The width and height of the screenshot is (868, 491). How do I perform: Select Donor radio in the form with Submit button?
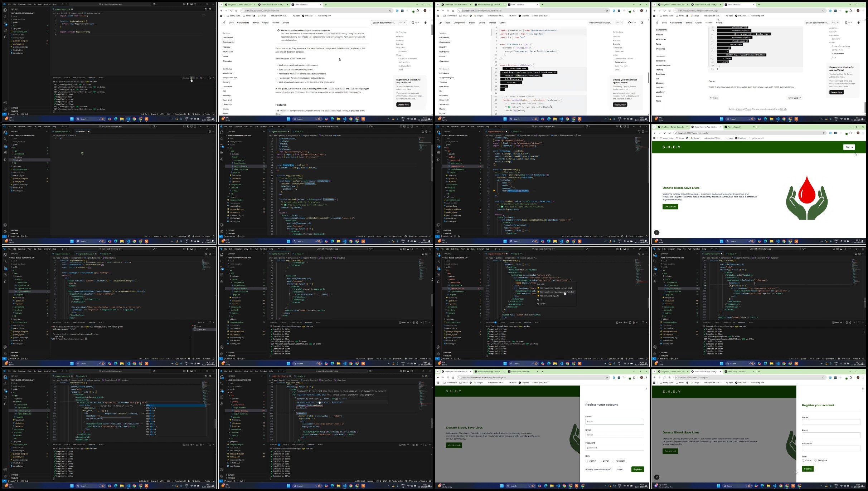click(803, 461)
